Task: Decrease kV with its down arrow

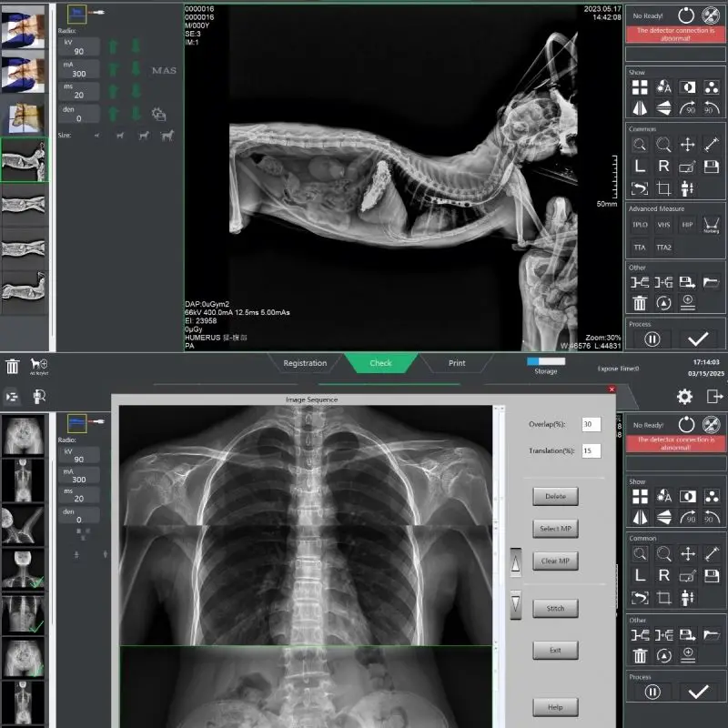Action: tap(136, 46)
